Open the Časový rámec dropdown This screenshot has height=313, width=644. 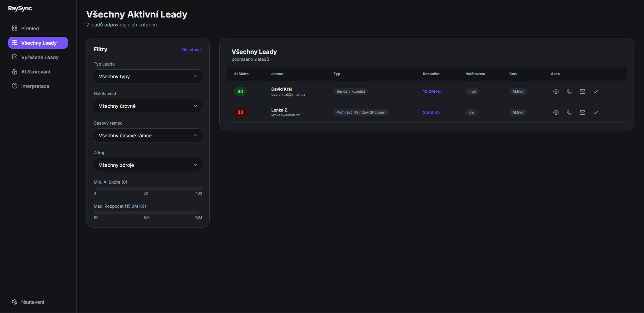pos(148,136)
